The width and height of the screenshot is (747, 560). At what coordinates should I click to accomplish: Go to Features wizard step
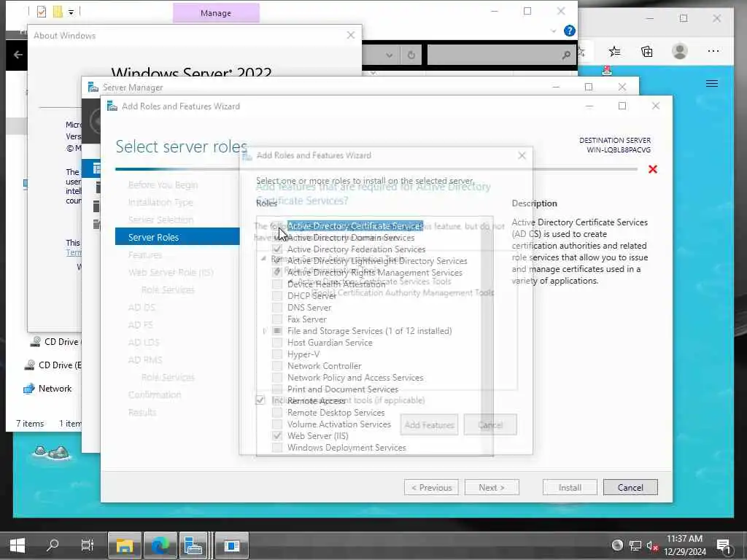pyautogui.click(x=145, y=254)
